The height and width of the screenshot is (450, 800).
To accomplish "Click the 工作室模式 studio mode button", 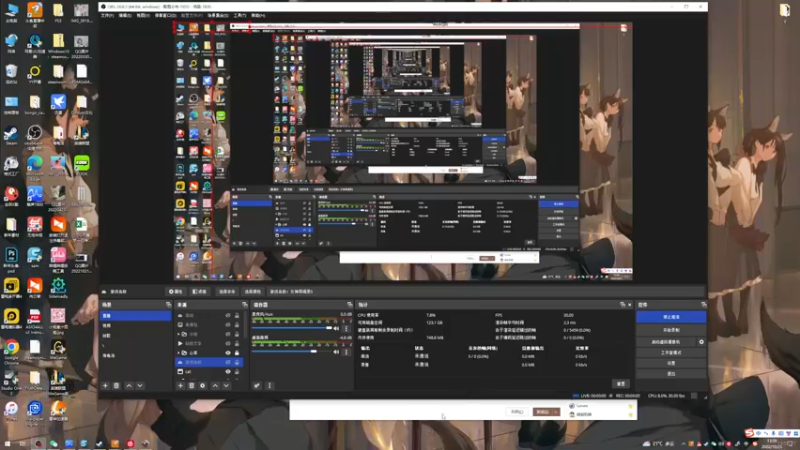I will [671, 353].
